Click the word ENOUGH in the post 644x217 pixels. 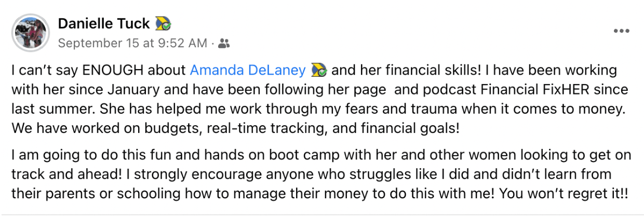[111, 70]
